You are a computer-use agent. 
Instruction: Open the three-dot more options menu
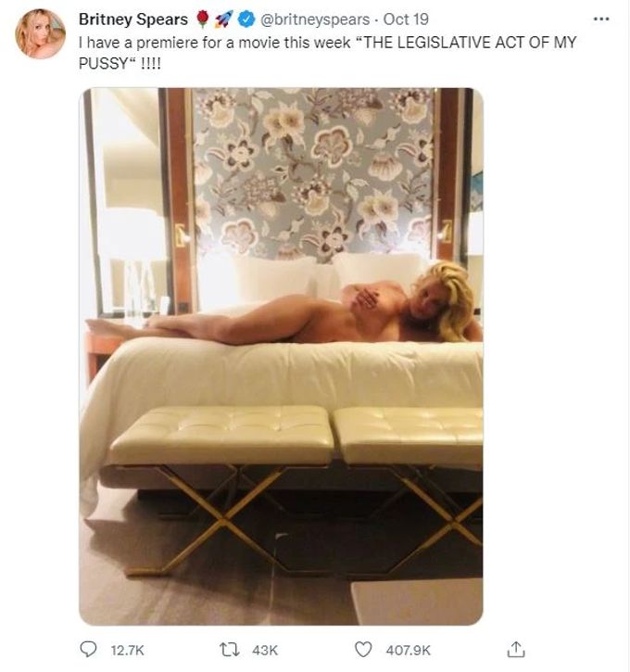(601, 19)
